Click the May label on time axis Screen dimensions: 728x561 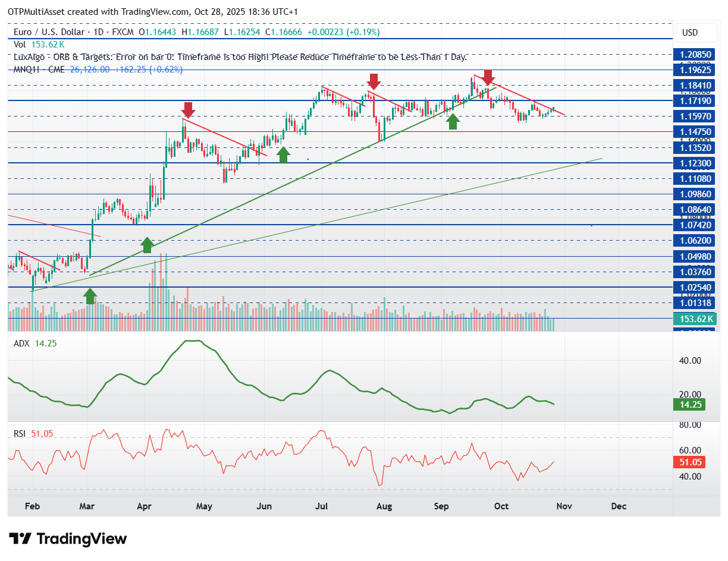click(x=204, y=506)
